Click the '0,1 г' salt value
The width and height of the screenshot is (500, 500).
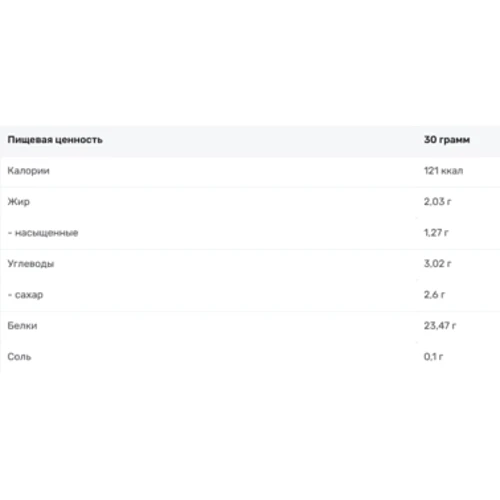click(433, 357)
